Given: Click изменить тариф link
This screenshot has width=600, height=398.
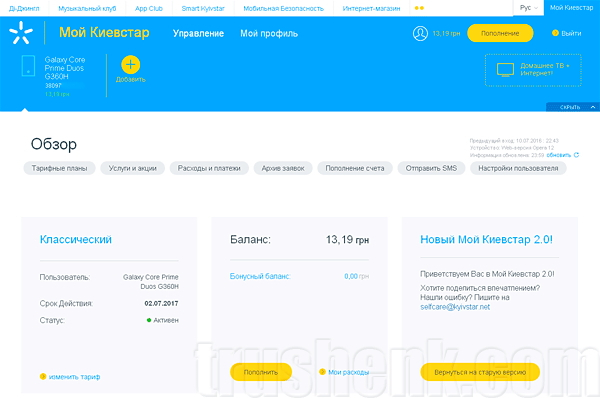Looking at the screenshot, I should click(74, 377).
